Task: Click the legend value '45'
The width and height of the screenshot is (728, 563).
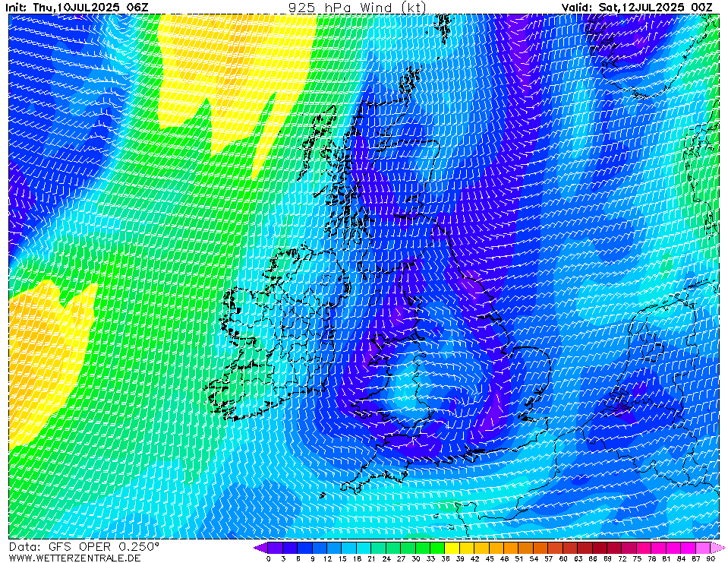Action: coord(490,558)
